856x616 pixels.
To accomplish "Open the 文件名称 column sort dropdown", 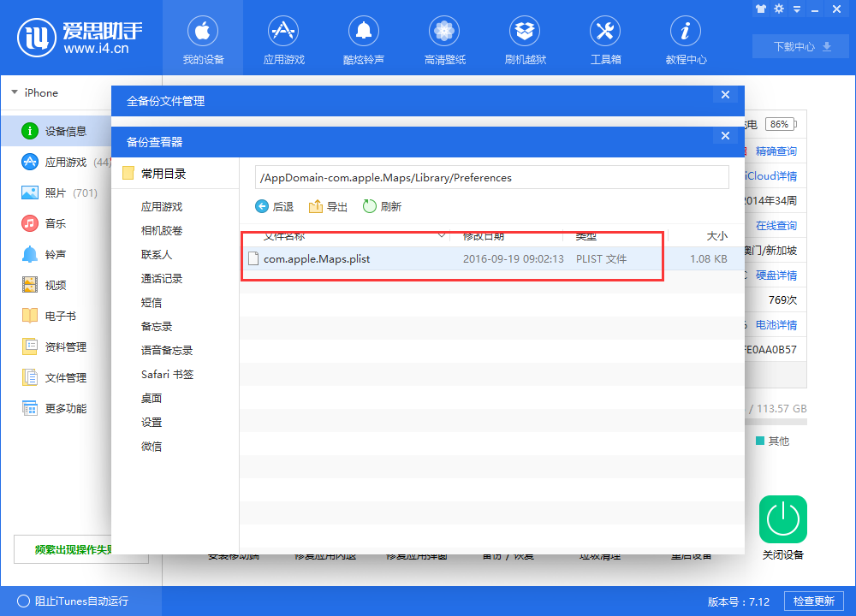I will click(x=443, y=235).
